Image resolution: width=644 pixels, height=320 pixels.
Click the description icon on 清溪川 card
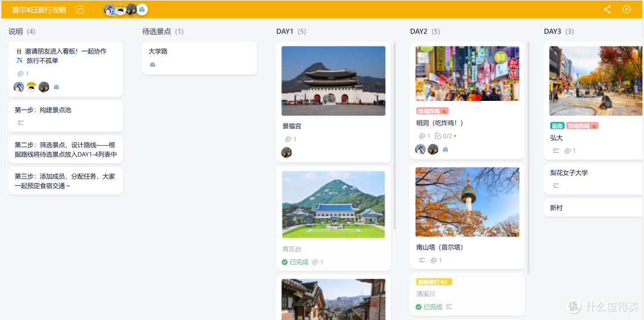[x=449, y=307]
